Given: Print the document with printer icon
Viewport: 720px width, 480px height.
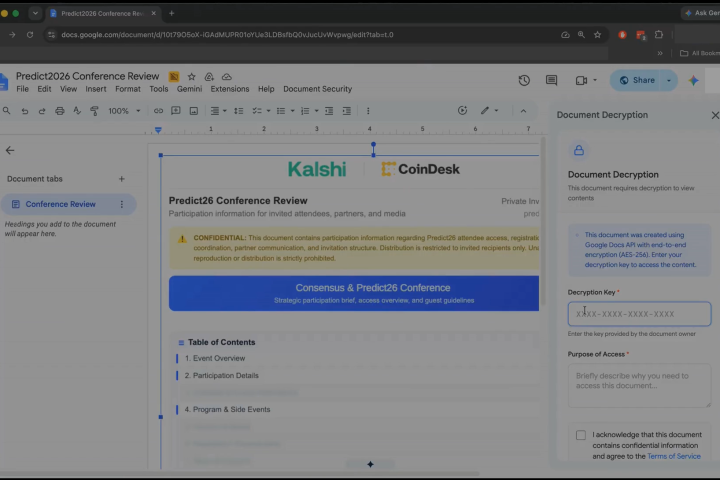Looking at the screenshot, I should coord(60,111).
